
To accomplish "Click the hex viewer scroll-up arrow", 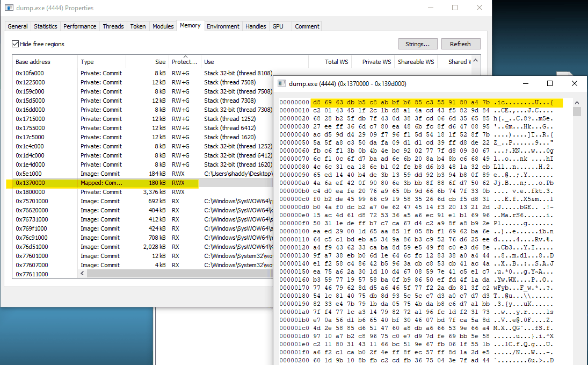I will click(577, 103).
